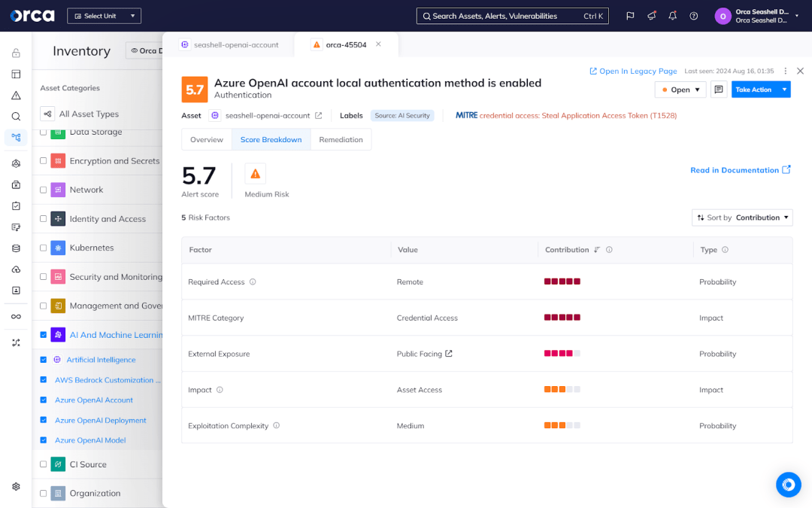Viewport: 812px width, 508px height.
Task: Click Read in Documentation link
Action: point(741,170)
